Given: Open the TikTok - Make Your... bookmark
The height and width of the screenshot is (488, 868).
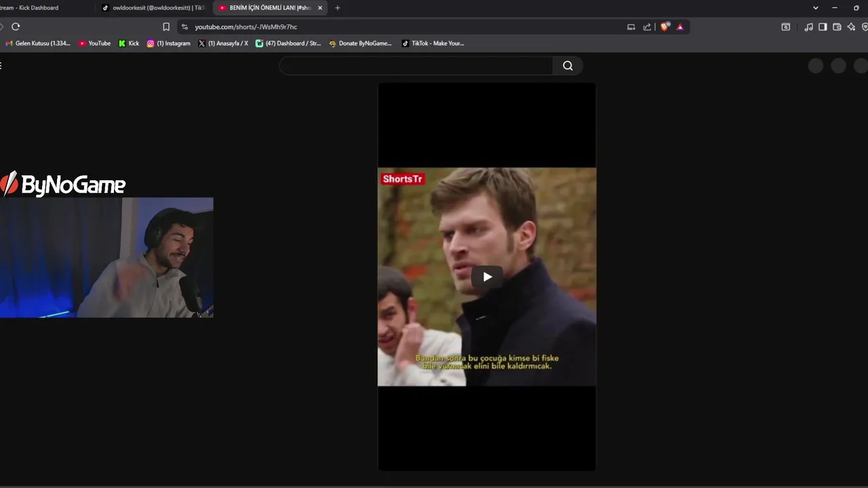Looking at the screenshot, I should (x=433, y=43).
